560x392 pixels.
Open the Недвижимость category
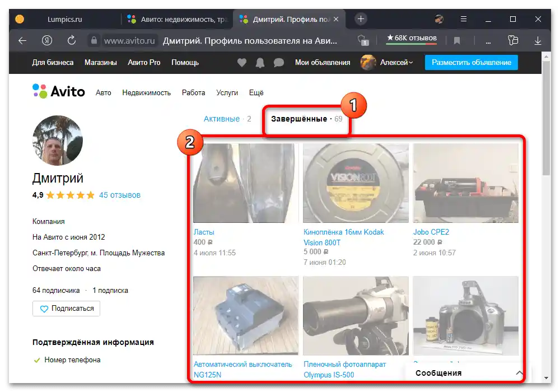pos(146,93)
